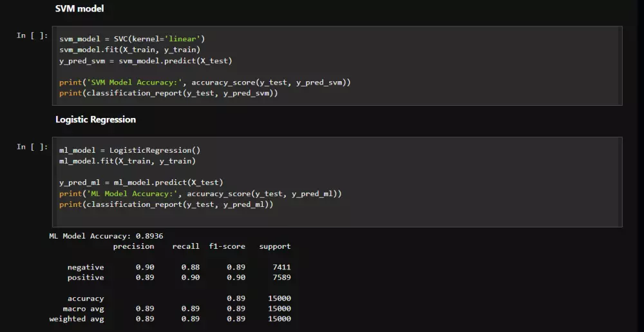Select the 'SVM model' markdown heading
The width and height of the screenshot is (644, 332).
(80, 8)
